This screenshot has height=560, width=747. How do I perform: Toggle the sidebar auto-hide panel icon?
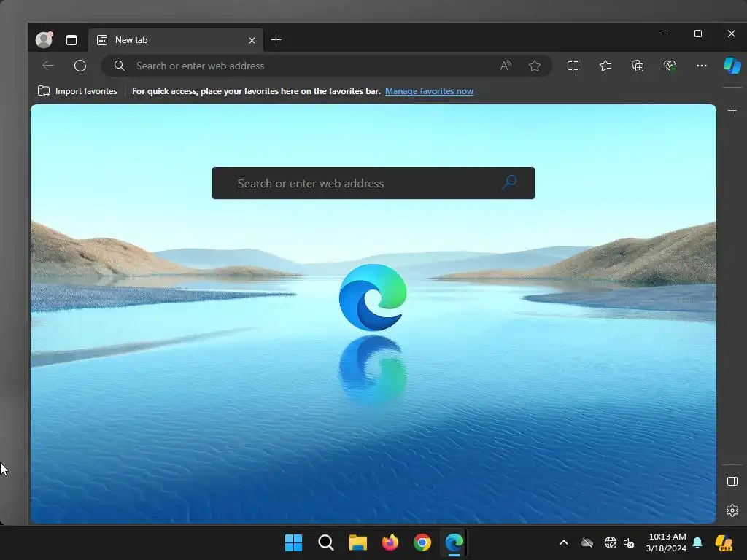(732, 481)
